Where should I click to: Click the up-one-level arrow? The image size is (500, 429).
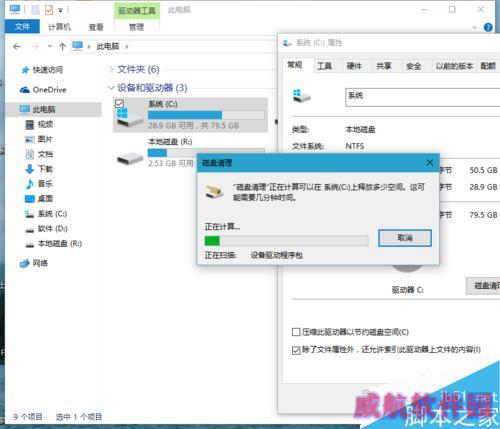(62, 47)
